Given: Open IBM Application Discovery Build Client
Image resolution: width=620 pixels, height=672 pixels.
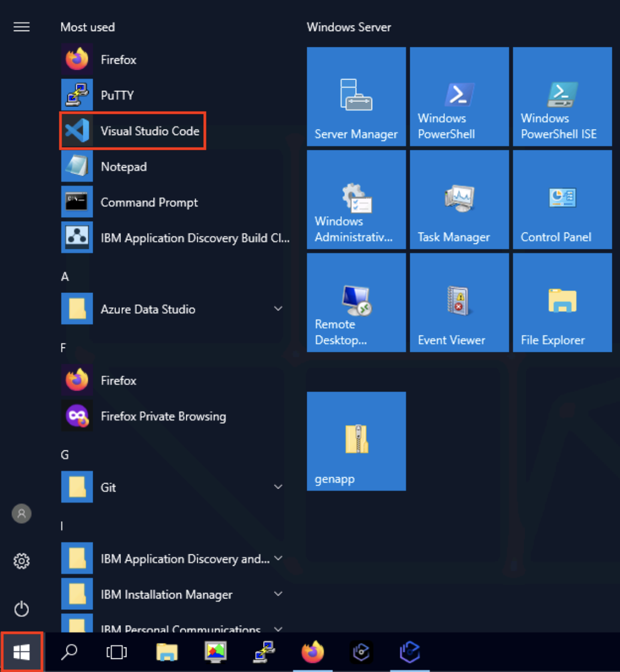Looking at the screenshot, I should tap(174, 238).
